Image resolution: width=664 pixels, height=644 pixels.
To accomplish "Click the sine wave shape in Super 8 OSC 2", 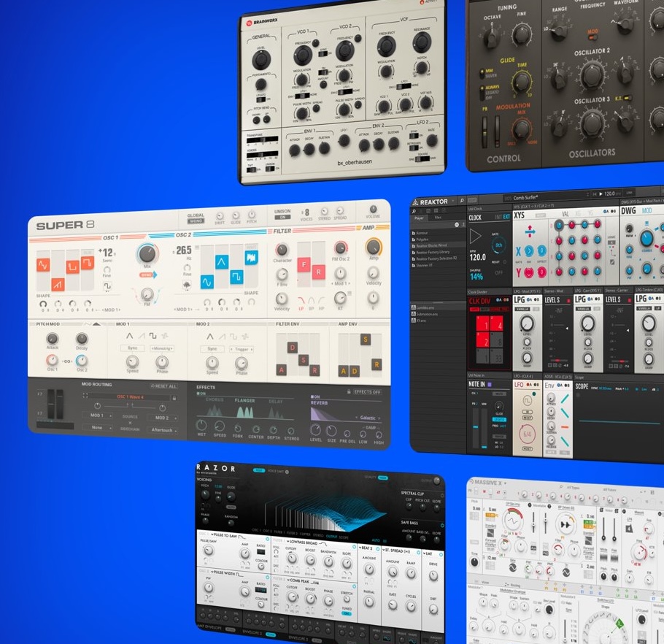I will point(207,280).
